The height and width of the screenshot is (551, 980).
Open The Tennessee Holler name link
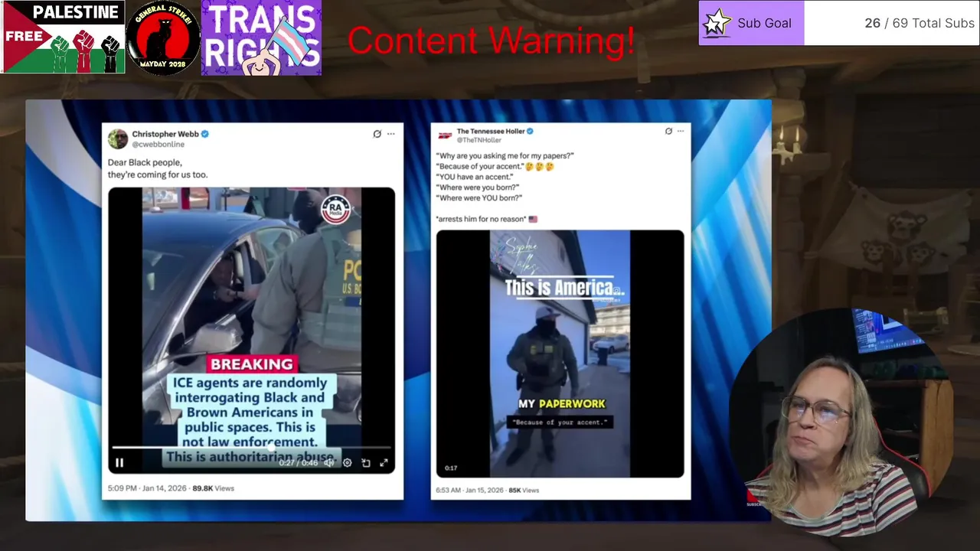click(x=491, y=131)
